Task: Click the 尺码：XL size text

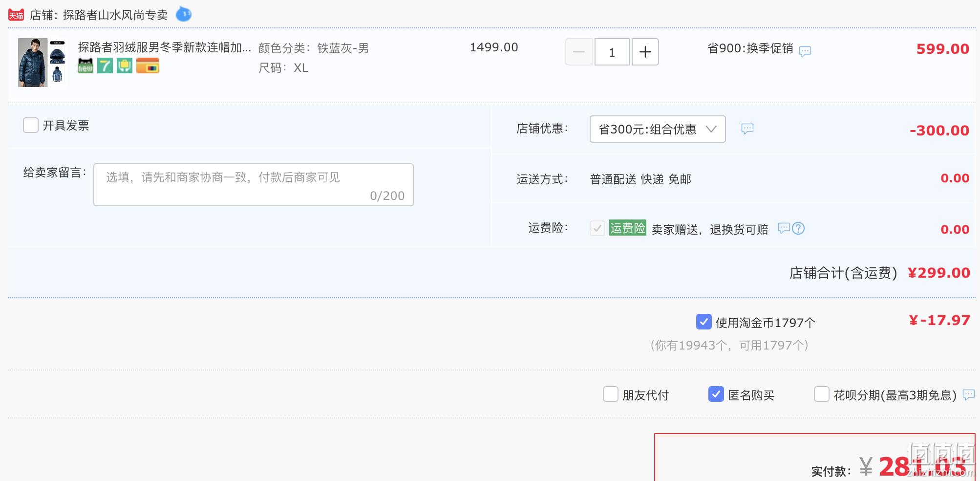Action: tap(283, 68)
